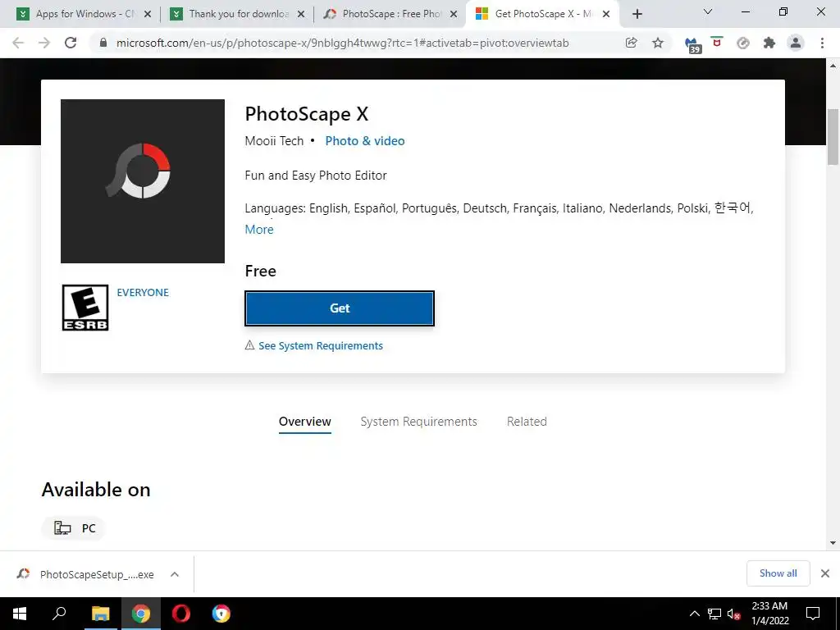Click the Mooii Tech publisher name
840x630 pixels.
[x=274, y=141]
